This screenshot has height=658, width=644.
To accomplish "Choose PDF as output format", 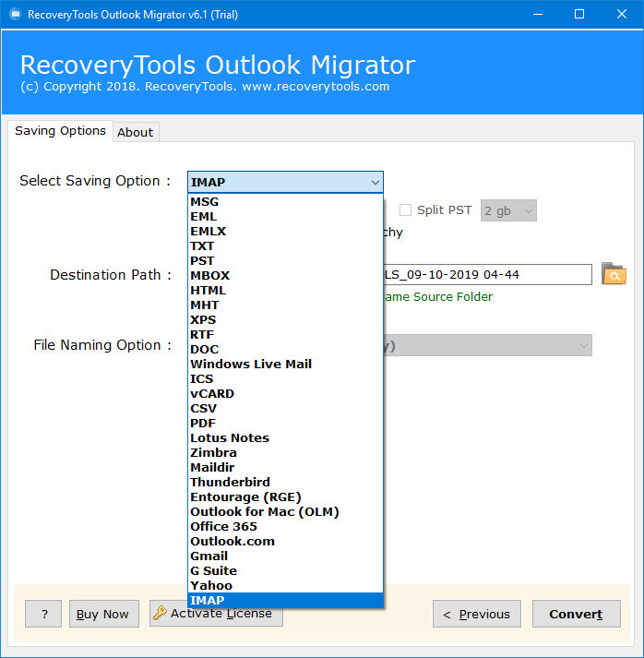I will [x=285, y=423].
